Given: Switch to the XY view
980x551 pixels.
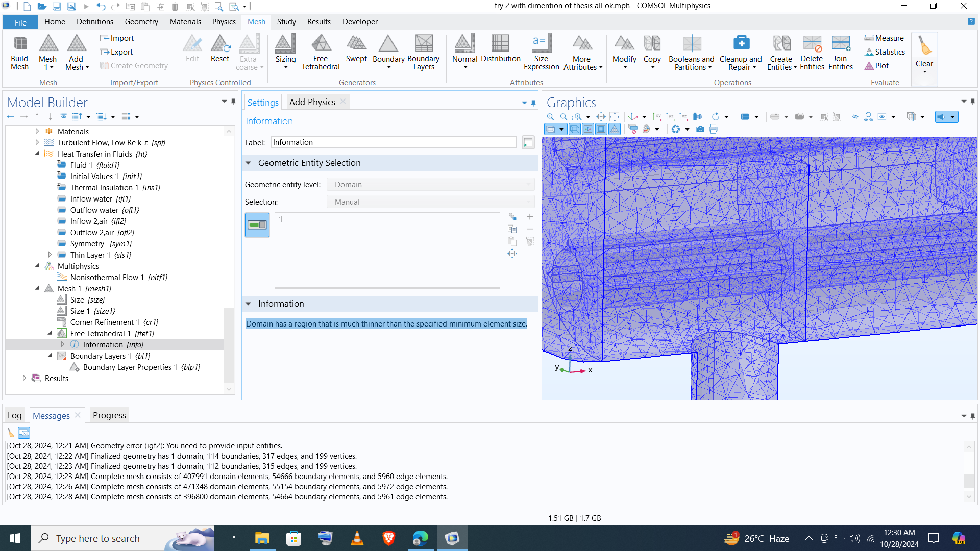Looking at the screenshot, I should pos(657,117).
